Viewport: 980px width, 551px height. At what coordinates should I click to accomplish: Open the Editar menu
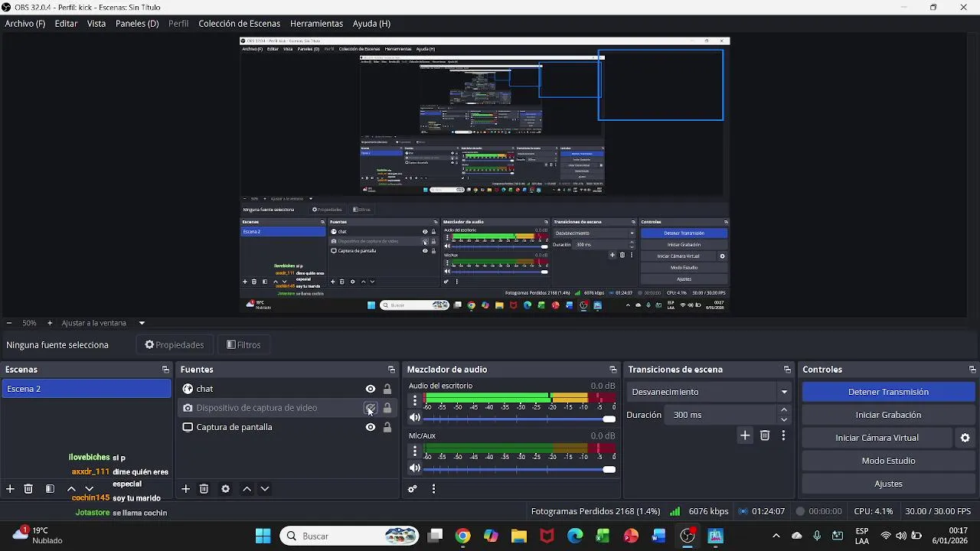coord(66,24)
